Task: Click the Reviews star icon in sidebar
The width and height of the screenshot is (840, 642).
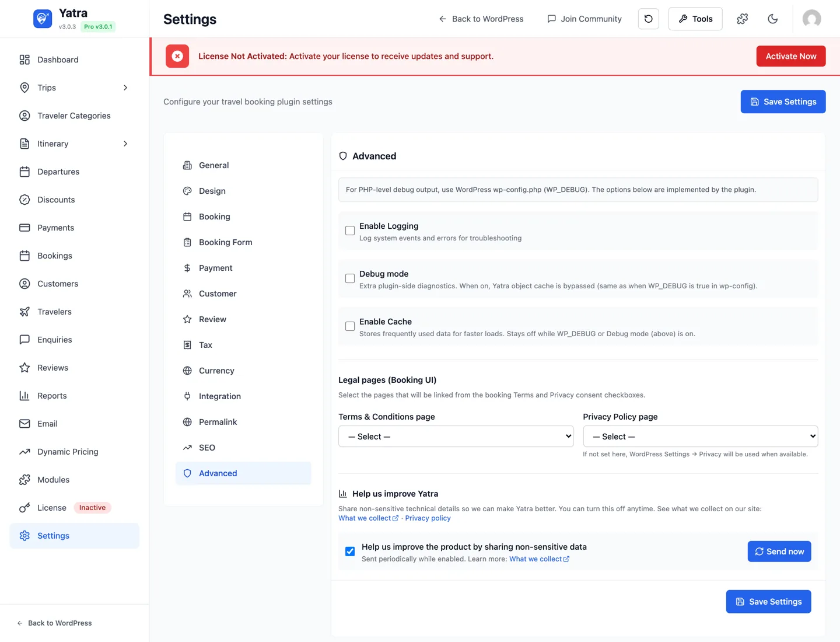Action: 24,368
